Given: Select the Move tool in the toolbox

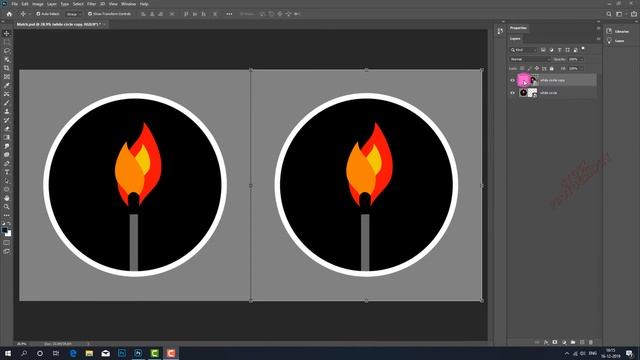Looking at the screenshot, I should pos(7,33).
